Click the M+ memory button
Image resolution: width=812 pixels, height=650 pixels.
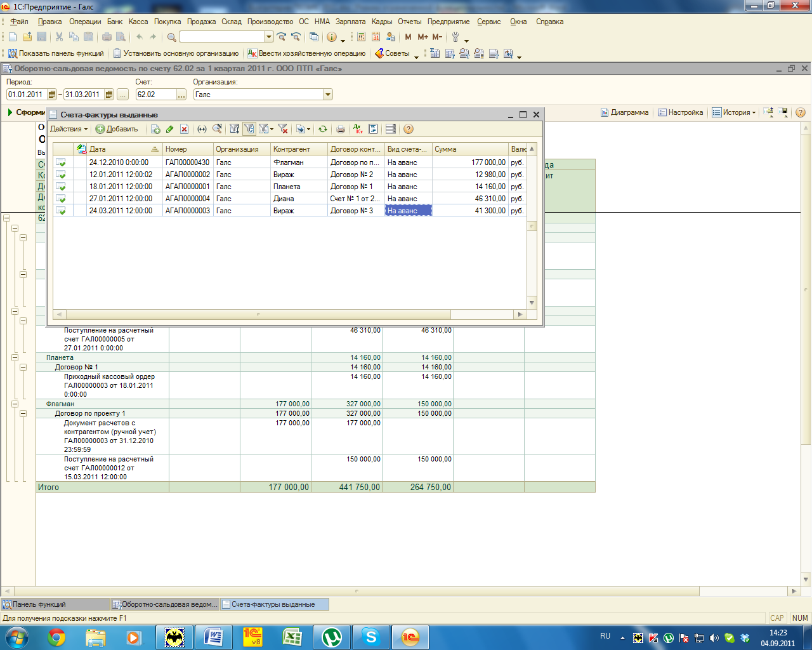tap(422, 37)
